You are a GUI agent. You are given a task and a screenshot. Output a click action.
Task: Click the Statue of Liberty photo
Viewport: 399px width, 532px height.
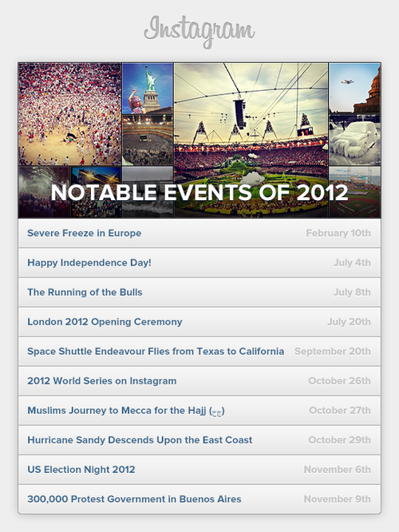[148, 89]
